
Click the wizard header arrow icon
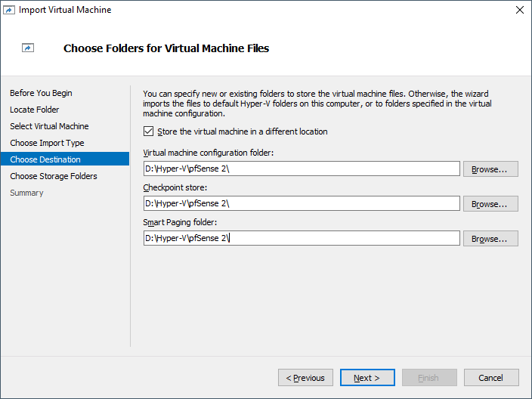pos(28,48)
